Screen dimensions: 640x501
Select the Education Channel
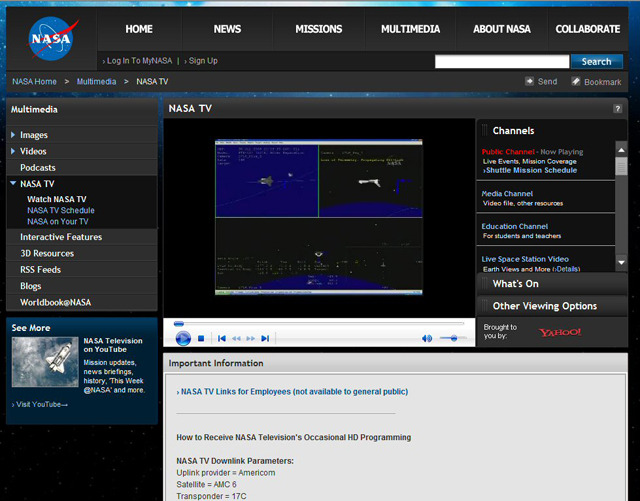point(514,226)
